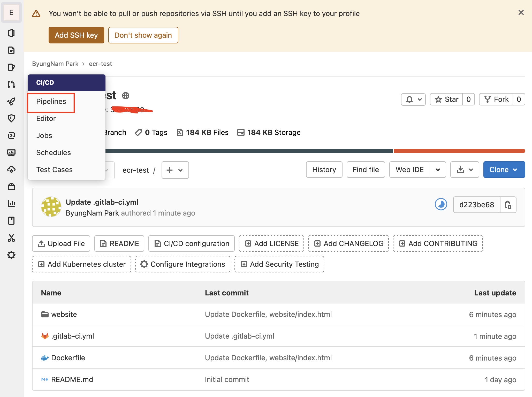
Task: Copy commit SHA d223be68
Action: [508, 205]
